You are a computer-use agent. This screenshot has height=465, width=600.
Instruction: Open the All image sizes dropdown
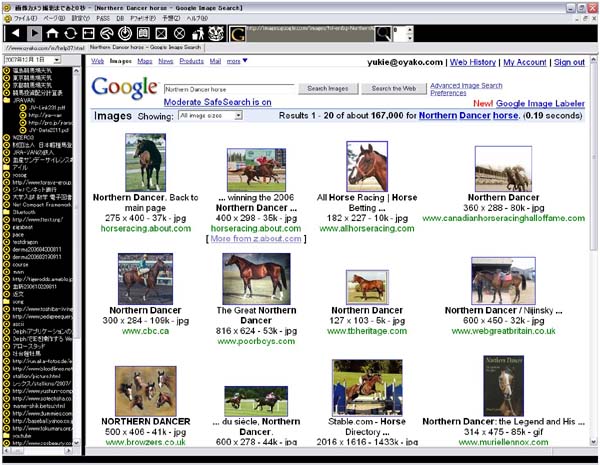238,115
